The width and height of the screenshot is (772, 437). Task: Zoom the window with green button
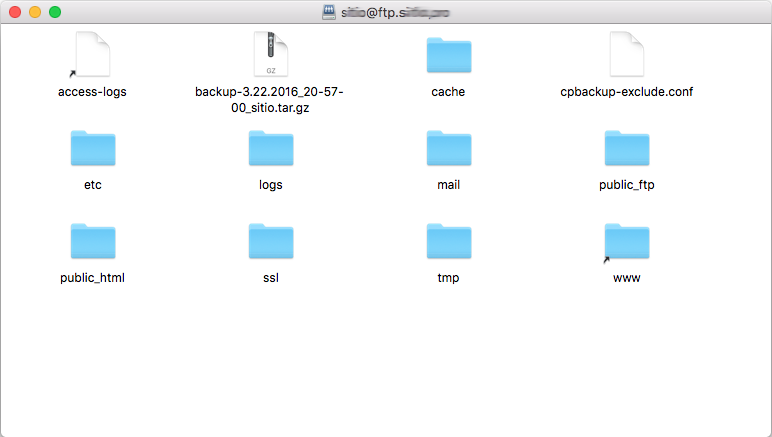point(55,12)
